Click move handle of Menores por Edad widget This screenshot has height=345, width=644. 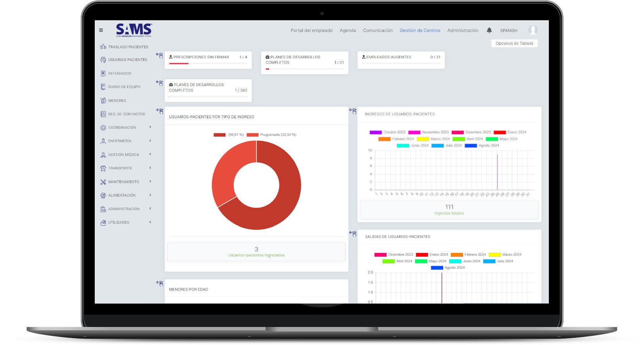coord(159,283)
